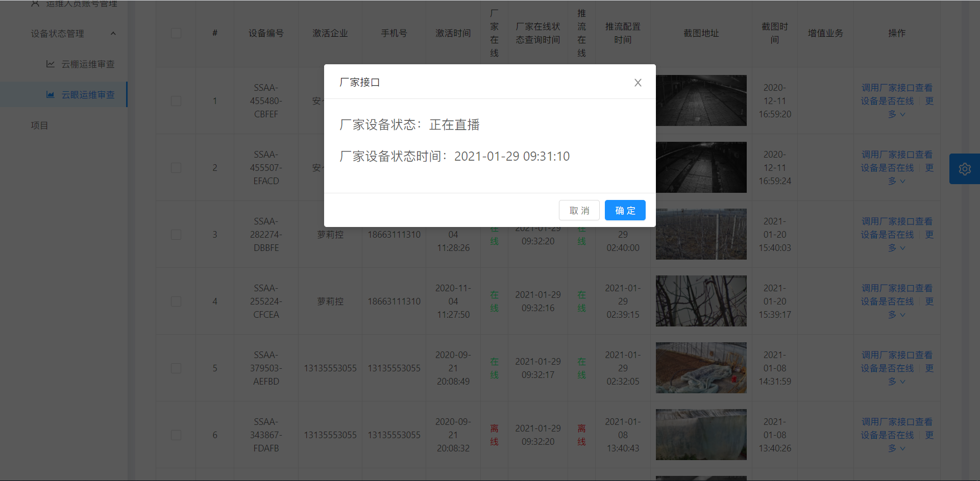Open screenshot thumbnail for SSAA-455480-CBFEF
Screen dimensions: 980x481
click(x=701, y=100)
